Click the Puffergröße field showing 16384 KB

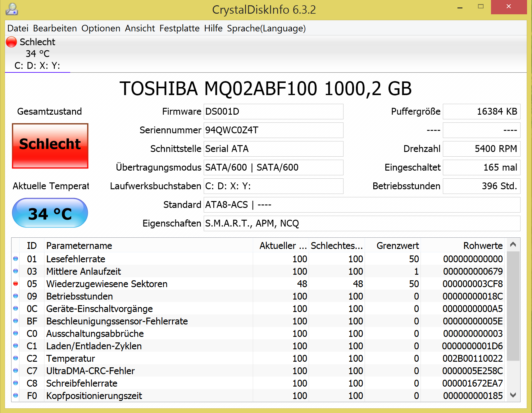(482, 112)
